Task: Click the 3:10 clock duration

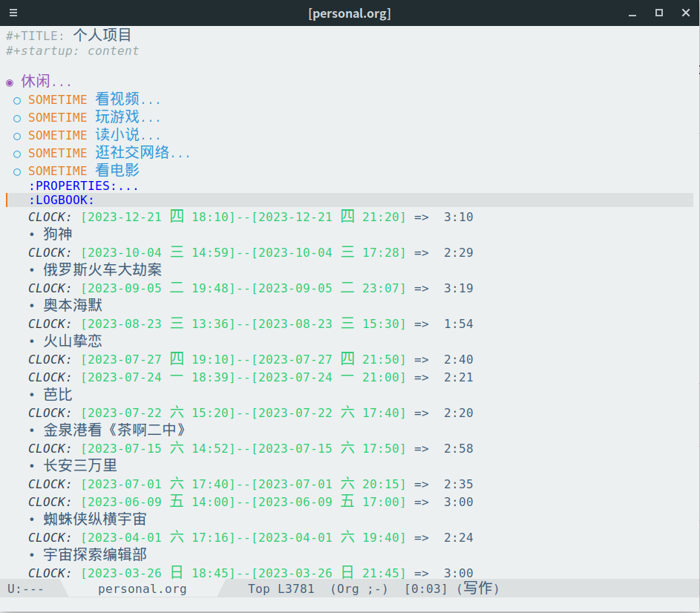Action: tap(459, 217)
